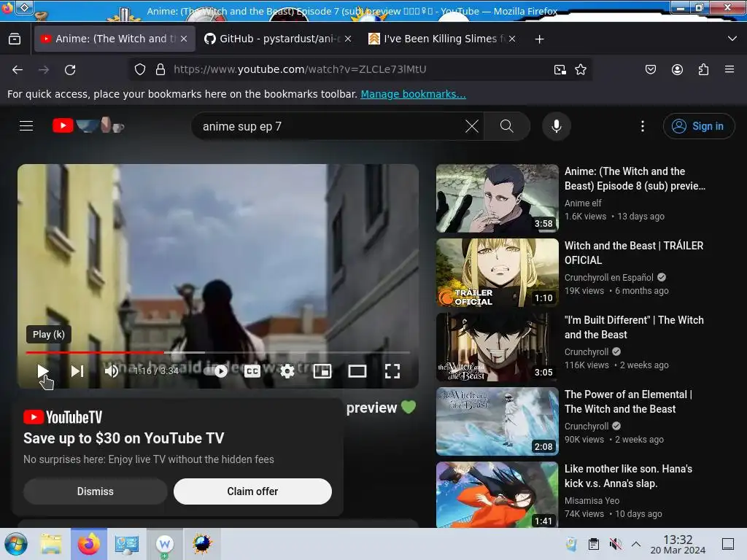The image size is (747, 560).
Task: Click the YouTube search magnifier button
Action: [x=507, y=126]
